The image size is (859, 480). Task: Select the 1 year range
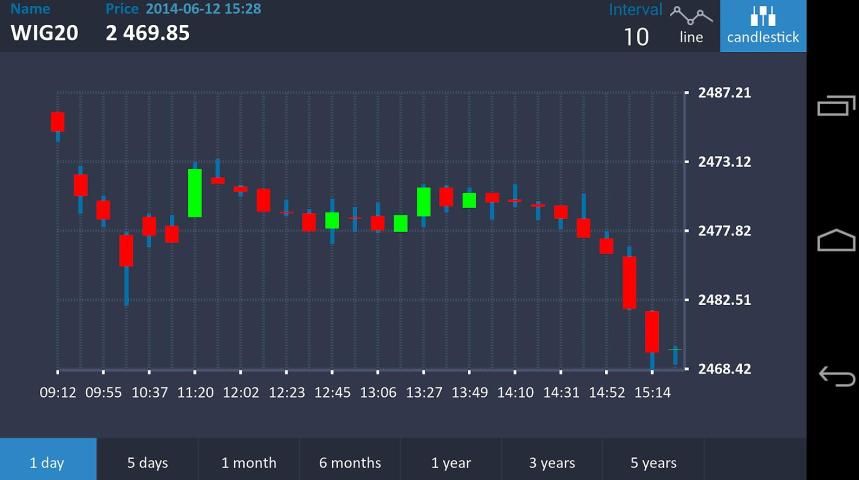[x=451, y=462]
